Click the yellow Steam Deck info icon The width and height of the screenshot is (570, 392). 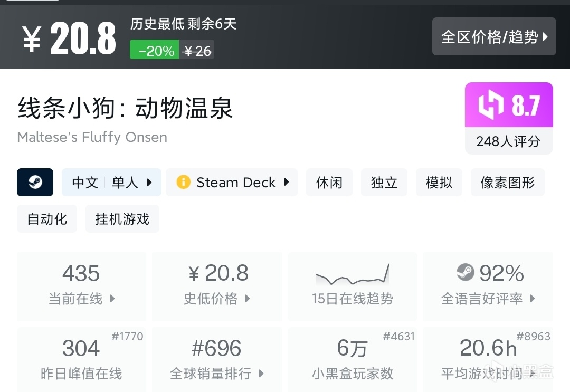point(183,183)
